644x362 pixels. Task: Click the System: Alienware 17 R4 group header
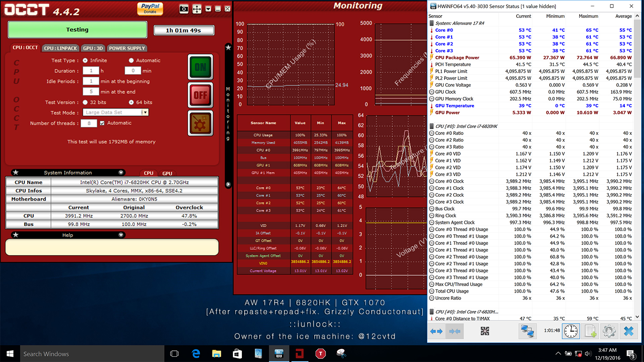[x=459, y=23]
